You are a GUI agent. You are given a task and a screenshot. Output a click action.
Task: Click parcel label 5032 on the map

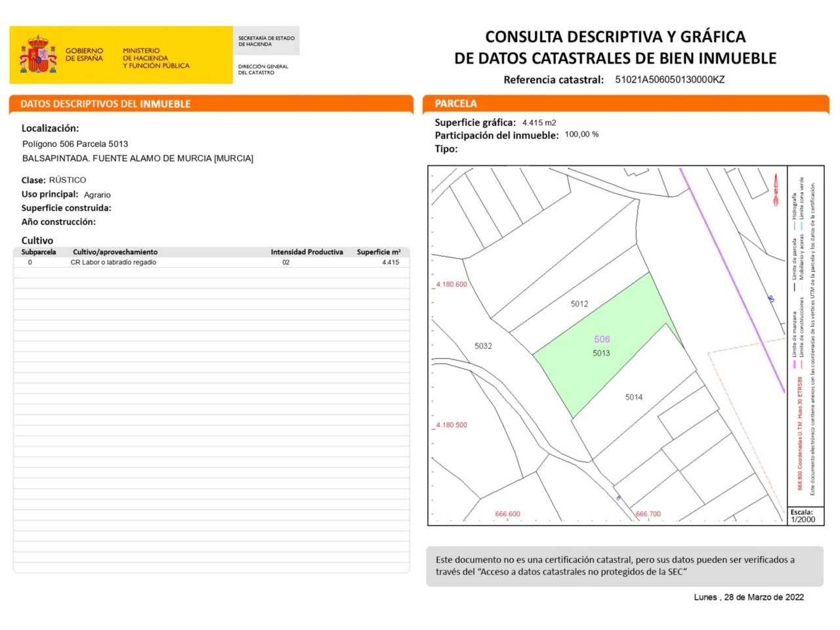[483, 346]
